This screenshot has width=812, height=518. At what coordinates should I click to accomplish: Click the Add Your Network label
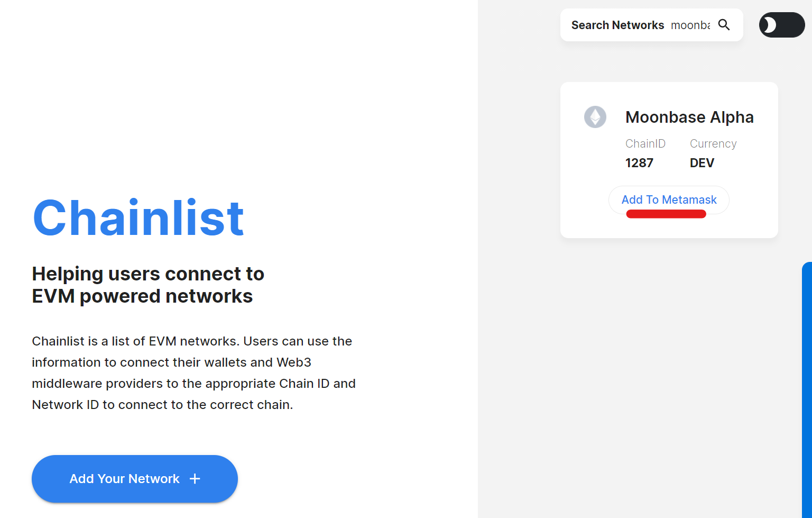[124, 479]
